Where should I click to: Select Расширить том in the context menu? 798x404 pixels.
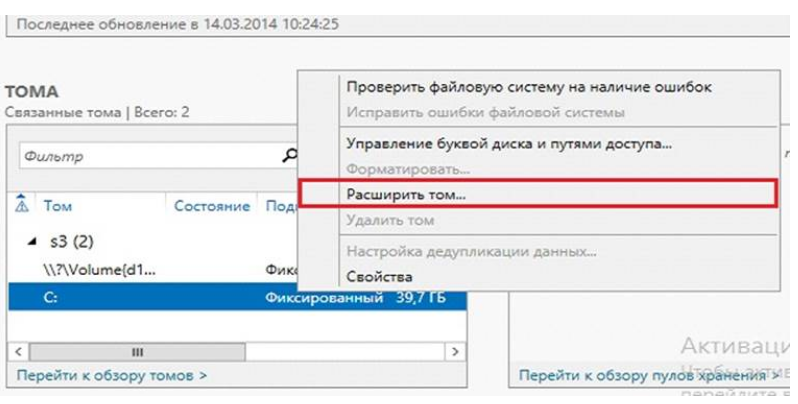click(406, 195)
